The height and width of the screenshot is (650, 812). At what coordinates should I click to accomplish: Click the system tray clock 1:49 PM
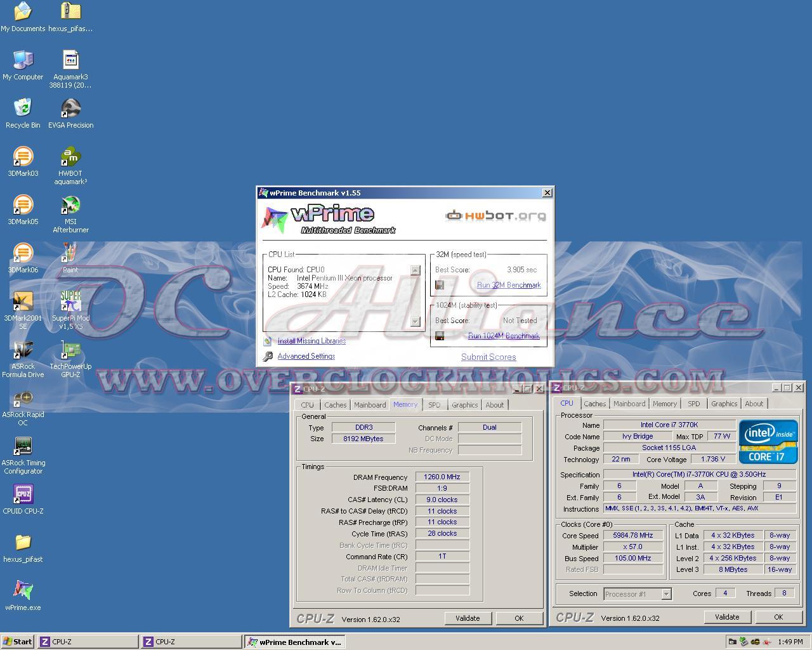[790, 642]
